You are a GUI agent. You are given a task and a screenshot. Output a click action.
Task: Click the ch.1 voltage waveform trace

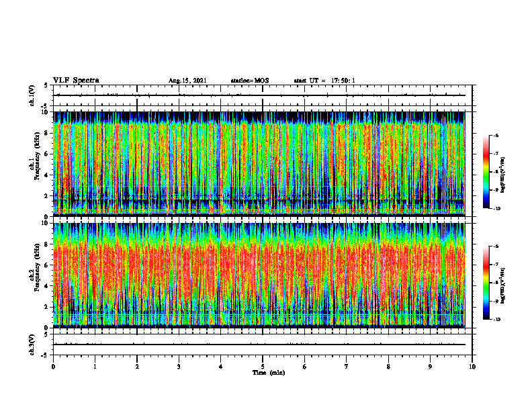259,95
